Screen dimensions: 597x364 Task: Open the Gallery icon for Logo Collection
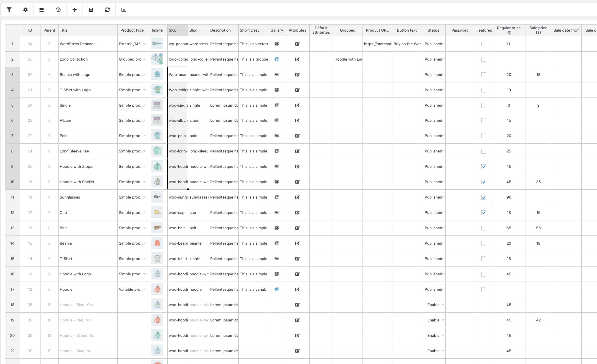click(276, 59)
